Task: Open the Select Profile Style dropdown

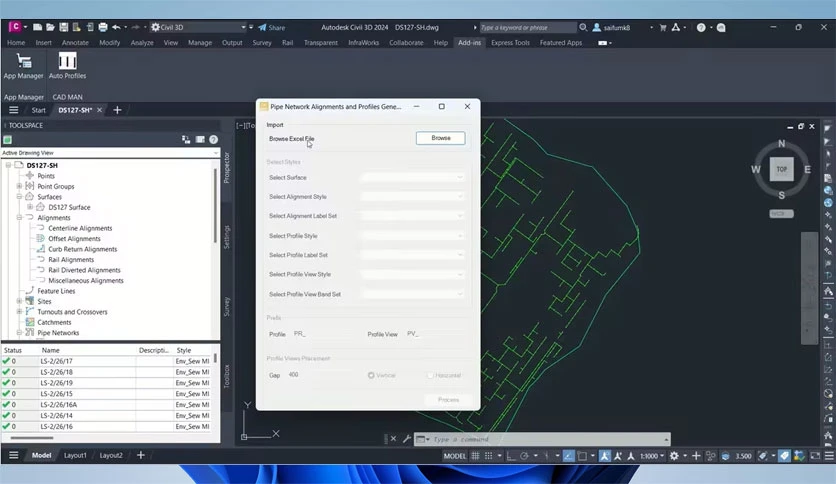Action: coord(412,236)
